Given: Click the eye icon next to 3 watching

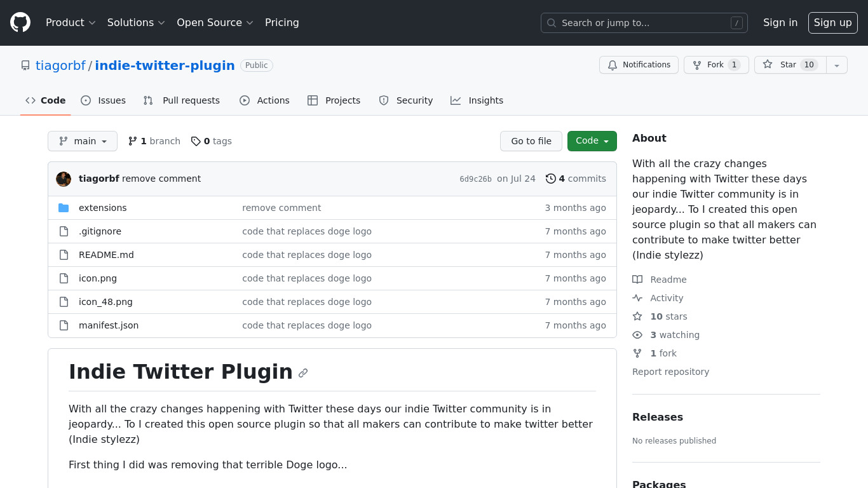Looking at the screenshot, I should tap(637, 335).
